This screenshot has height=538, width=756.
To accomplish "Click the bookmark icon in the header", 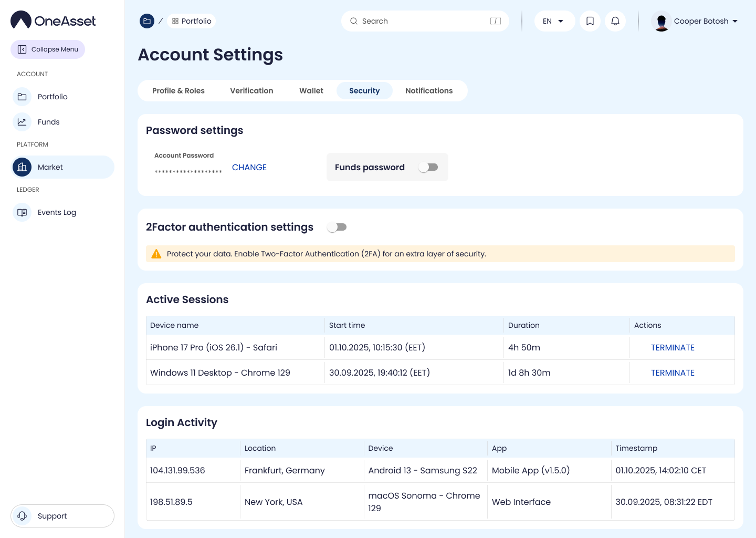I will (x=590, y=21).
